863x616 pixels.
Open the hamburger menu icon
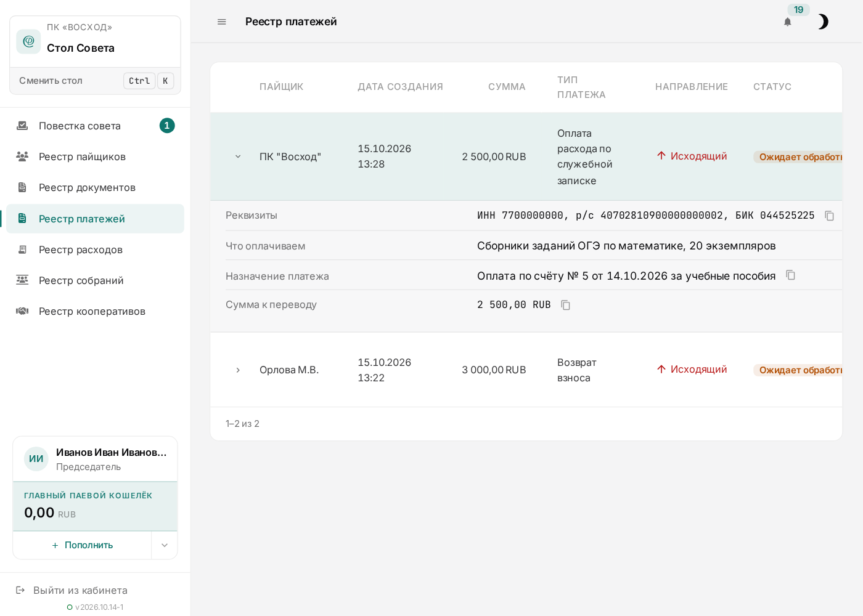(222, 22)
